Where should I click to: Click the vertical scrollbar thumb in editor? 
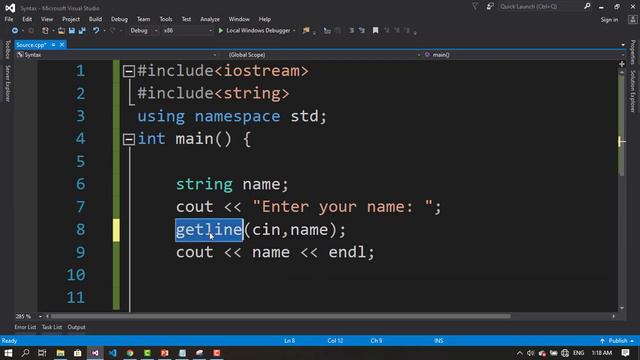click(x=622, y=125)
